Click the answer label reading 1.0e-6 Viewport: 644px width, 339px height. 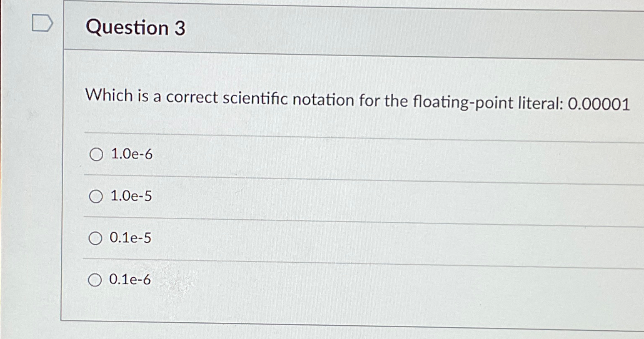pyautogui.click(x=131, y=154)
